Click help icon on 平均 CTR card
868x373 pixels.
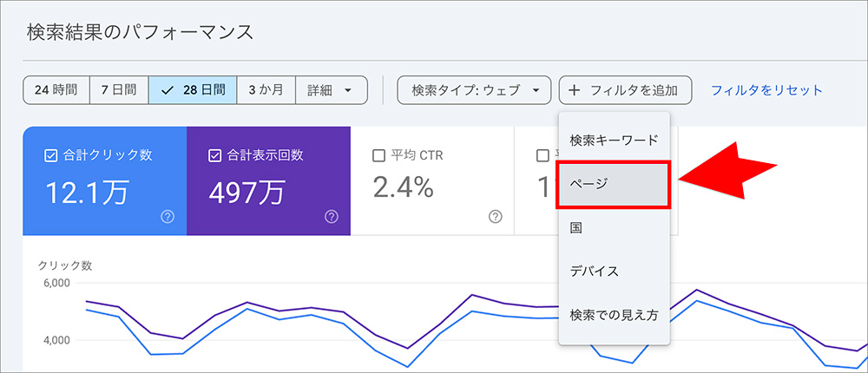coord(495,217)
